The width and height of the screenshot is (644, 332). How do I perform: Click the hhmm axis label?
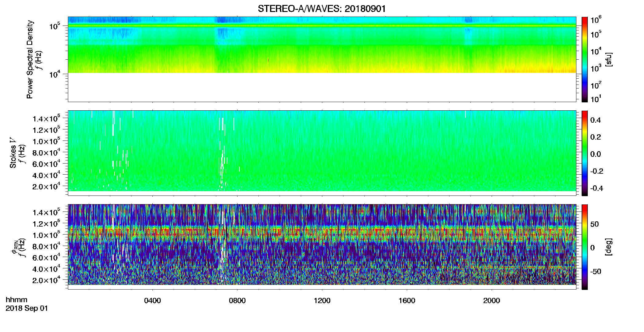point(17,300)
